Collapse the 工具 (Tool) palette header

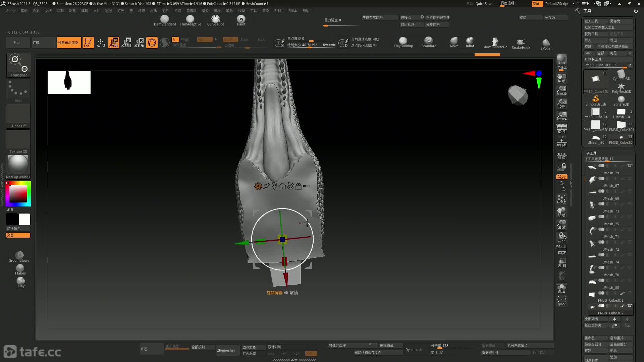tap(587, 11)
